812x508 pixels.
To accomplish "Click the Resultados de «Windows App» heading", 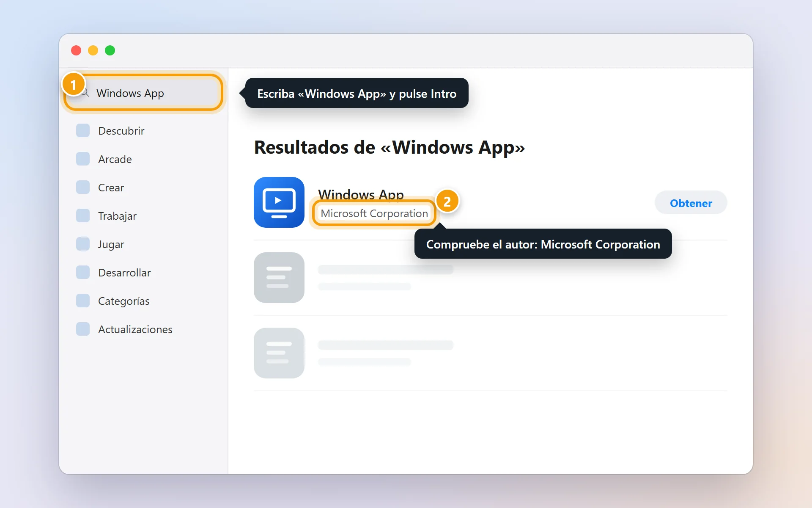I will click(x=389, y=147).
